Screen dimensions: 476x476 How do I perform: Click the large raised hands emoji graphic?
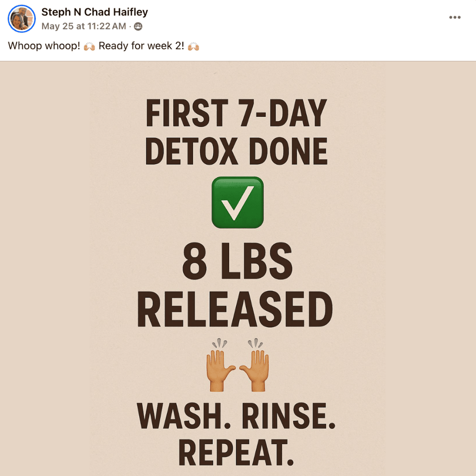(238, 364)
